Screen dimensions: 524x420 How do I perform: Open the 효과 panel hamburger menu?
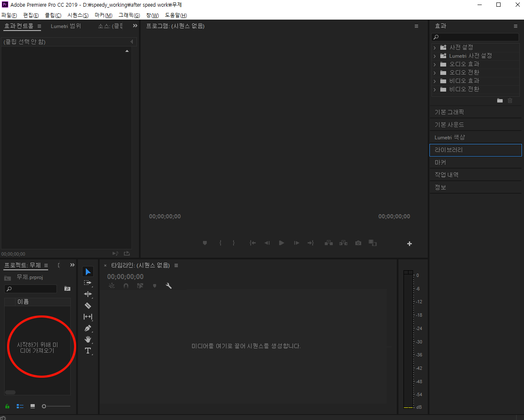coord(516,26)
